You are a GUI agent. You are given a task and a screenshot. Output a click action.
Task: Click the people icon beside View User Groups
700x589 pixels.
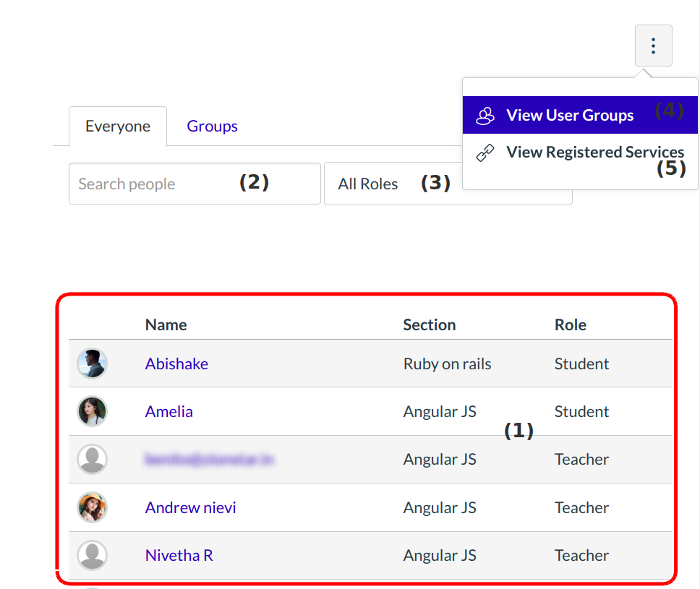tap(485, 116)
